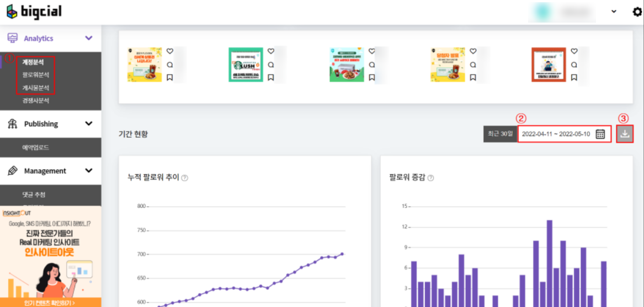Click heart icon beside the orange-red post
Viewport: 644px width, 307px height.
574,51
